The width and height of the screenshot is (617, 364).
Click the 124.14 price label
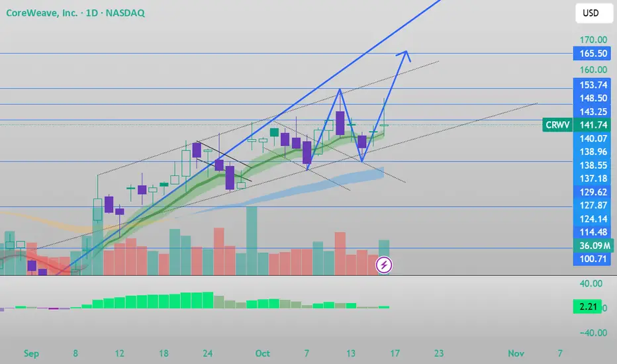coord(593,219)
